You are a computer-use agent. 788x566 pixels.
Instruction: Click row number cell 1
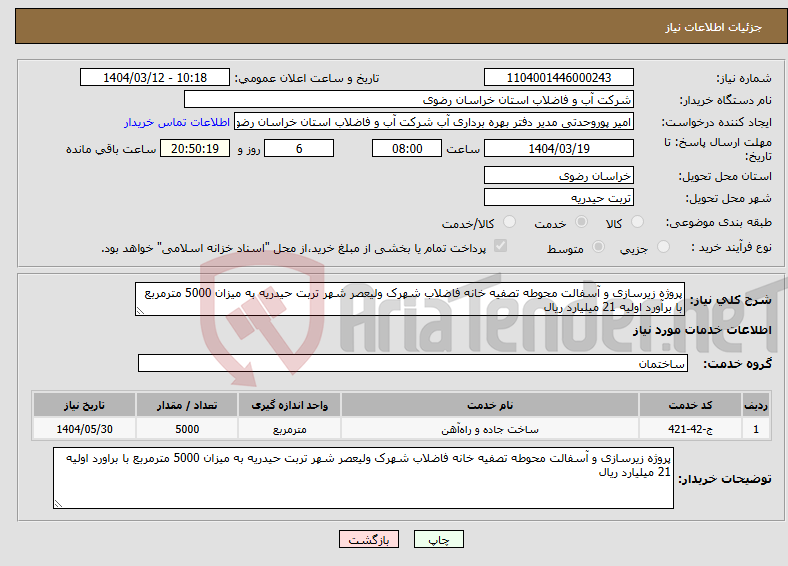click(756, 429)
